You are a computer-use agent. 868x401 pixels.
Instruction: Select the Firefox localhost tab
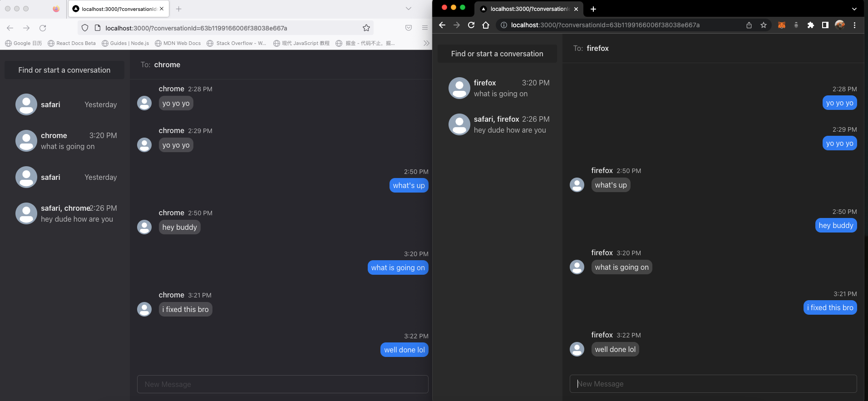[118, 9]
